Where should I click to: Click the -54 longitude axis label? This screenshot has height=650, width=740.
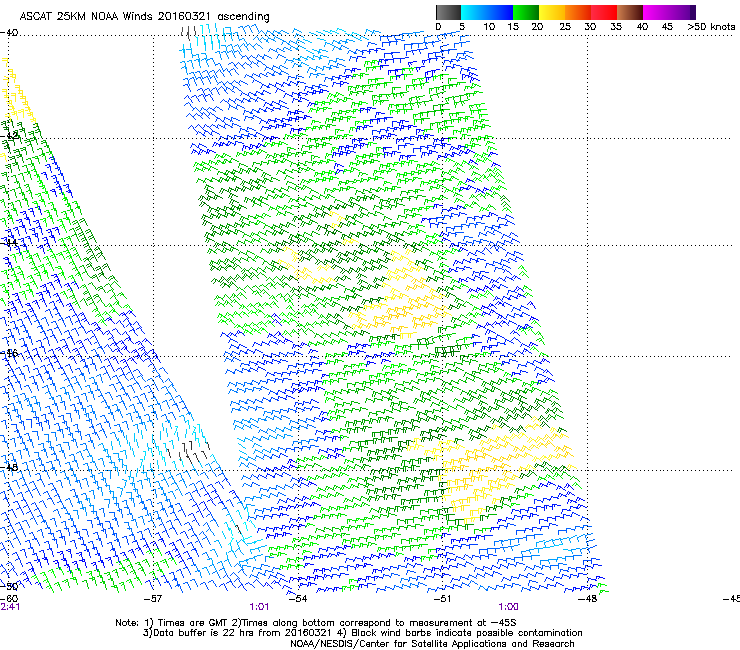(298, 599)
